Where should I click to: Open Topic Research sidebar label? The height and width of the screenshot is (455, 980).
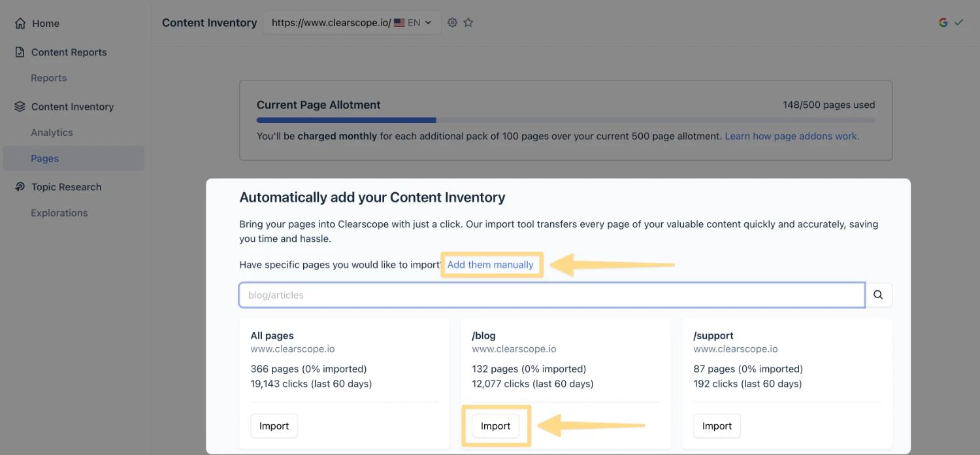66,187
